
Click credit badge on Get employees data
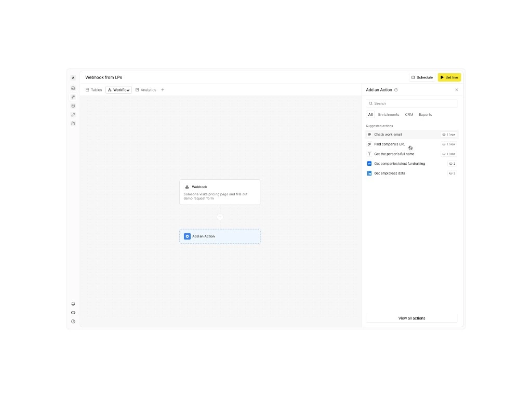click(x=453, y=174)
